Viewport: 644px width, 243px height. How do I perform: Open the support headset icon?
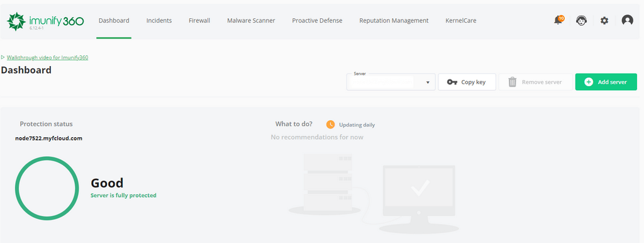pyautogui.click(x=581, y=20)
